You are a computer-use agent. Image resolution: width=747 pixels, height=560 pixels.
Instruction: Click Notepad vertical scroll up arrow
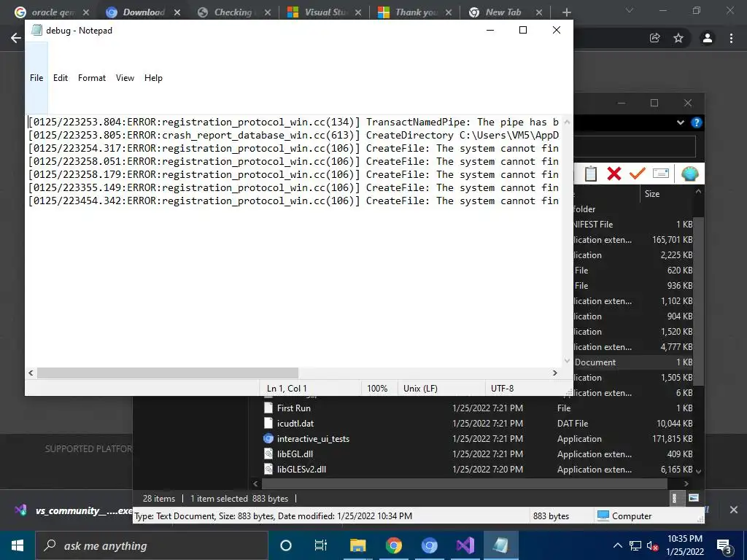tap(567, 122)
